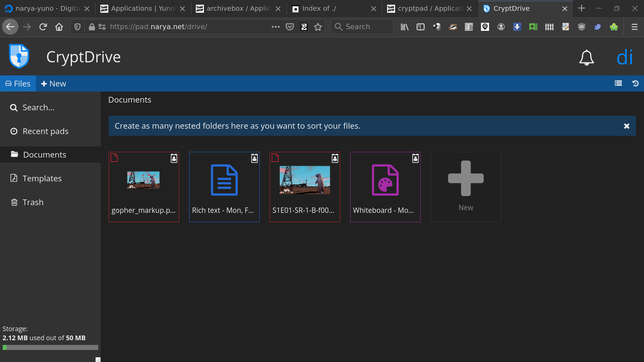
Task: Open the Whiteboard pad
Action: 385,187
